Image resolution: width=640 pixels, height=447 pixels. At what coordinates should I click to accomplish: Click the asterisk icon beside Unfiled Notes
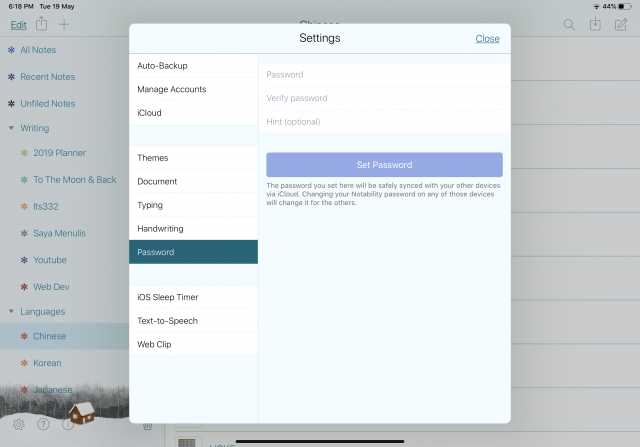11,104
